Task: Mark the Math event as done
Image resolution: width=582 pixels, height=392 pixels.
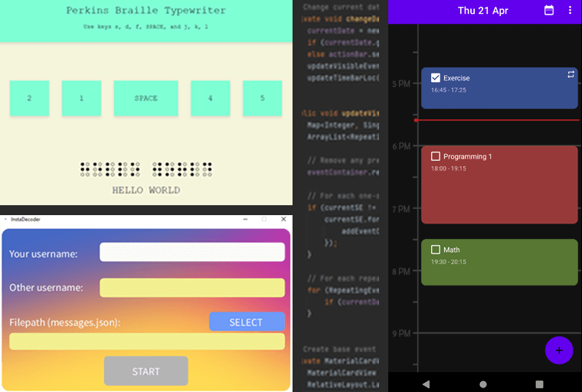Action: click(436, 250)
